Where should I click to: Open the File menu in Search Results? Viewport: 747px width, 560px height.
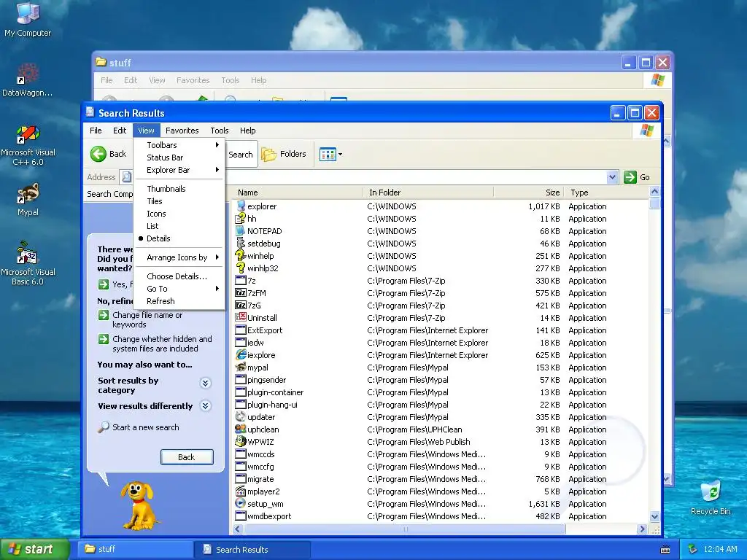click(96, 131)
